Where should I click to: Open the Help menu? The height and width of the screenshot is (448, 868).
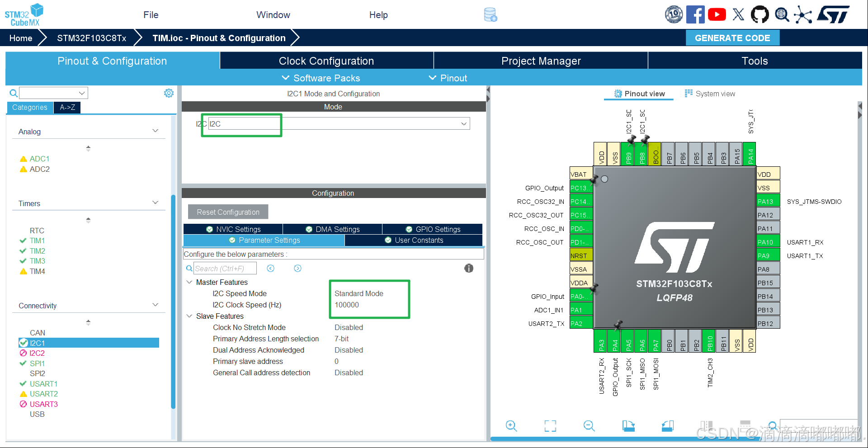coord(378,15)
